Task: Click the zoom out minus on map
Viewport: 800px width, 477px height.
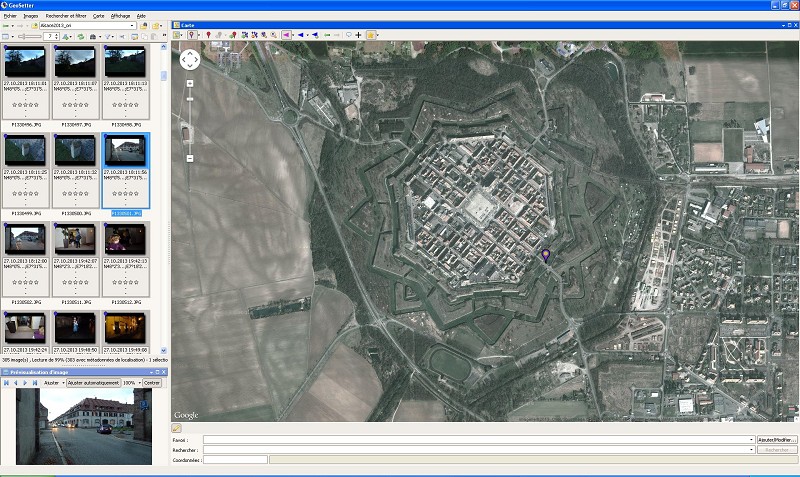Action: click(x=189, y=158)
